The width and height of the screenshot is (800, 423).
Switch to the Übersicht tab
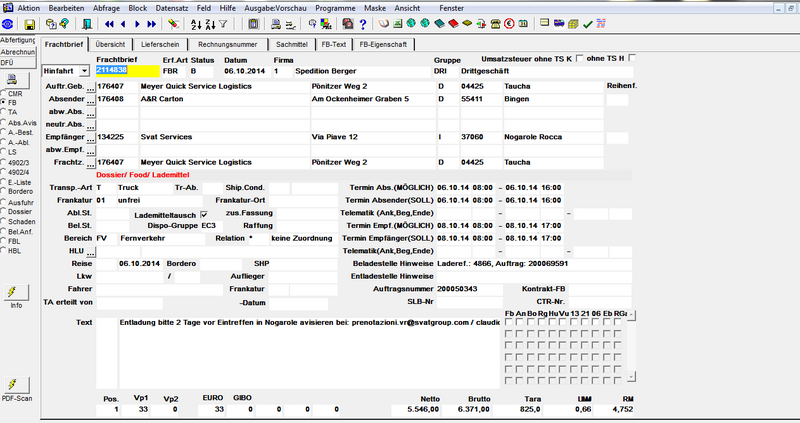pyautogui.click(x=110, y=44)
